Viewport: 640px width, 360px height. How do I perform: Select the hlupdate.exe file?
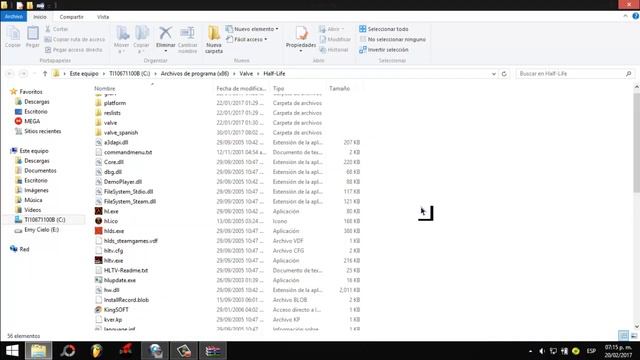point(120,280)
